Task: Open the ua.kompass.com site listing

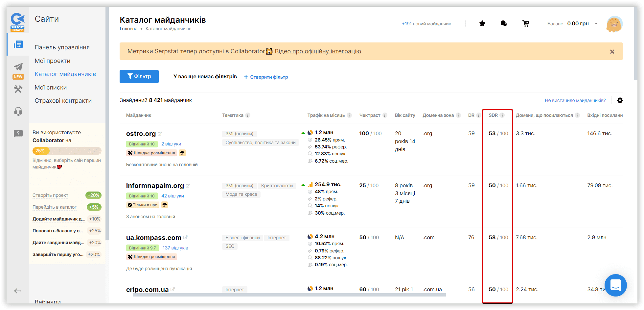Action: tap(153, 238)
